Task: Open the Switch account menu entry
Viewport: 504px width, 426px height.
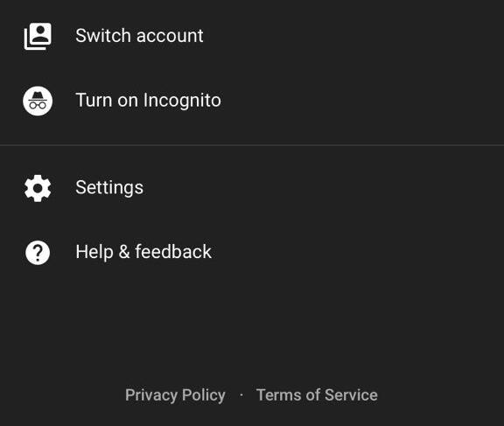Action: 252,36
